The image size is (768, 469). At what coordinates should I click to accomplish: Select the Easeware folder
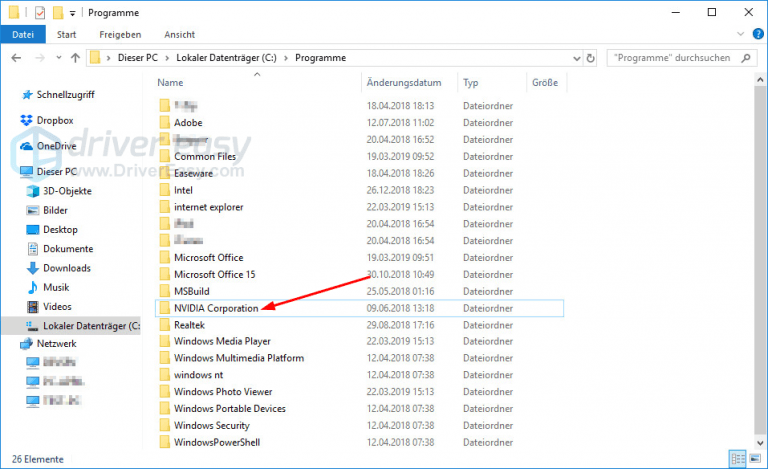[193, 173]
